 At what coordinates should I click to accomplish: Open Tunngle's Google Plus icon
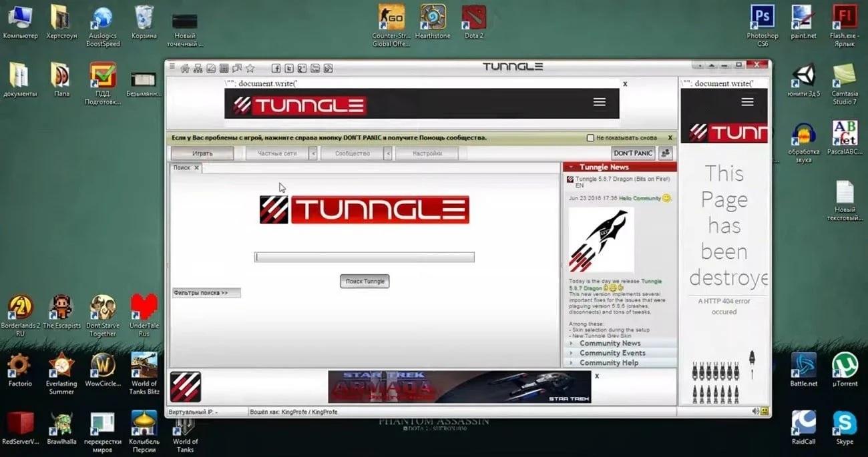(x=302, y=68)
